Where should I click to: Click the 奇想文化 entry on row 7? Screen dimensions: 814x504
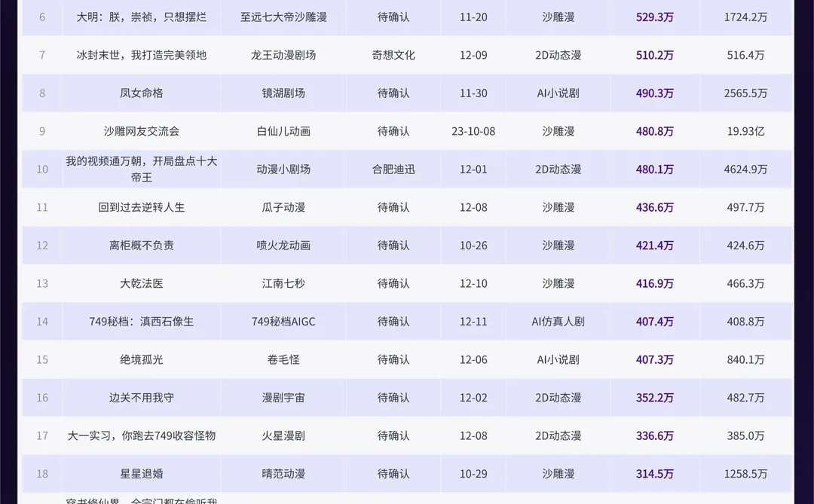click(x=393, y=55)
